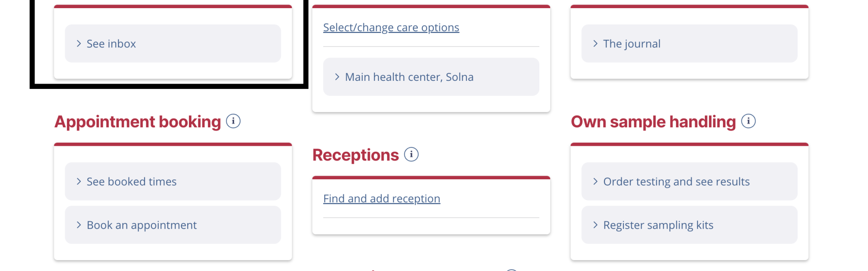This screenshot has width=868, height=271.
Task: Click chevron beside See booked times
Action: click(79, 182)
